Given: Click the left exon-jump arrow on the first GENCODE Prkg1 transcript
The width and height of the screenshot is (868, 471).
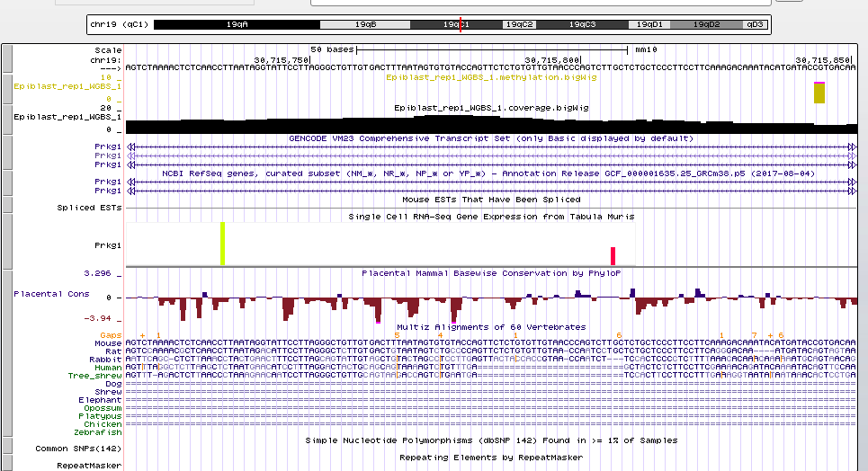Looking at the screenshot, I should pos(130,147).
